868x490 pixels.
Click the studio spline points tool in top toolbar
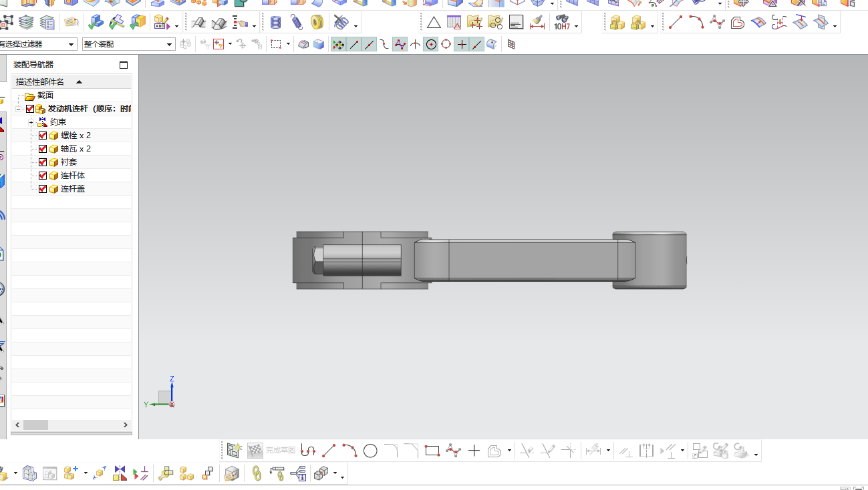[x=717, y=23]
